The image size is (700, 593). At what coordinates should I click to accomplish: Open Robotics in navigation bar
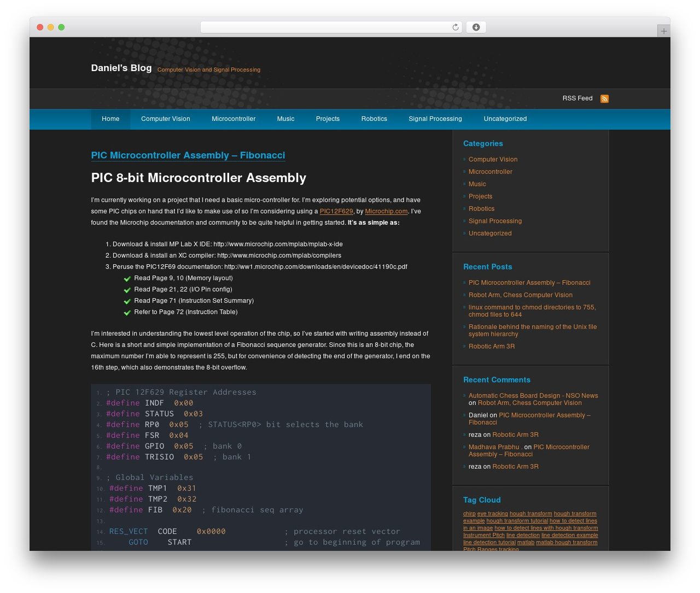(374, 119)
